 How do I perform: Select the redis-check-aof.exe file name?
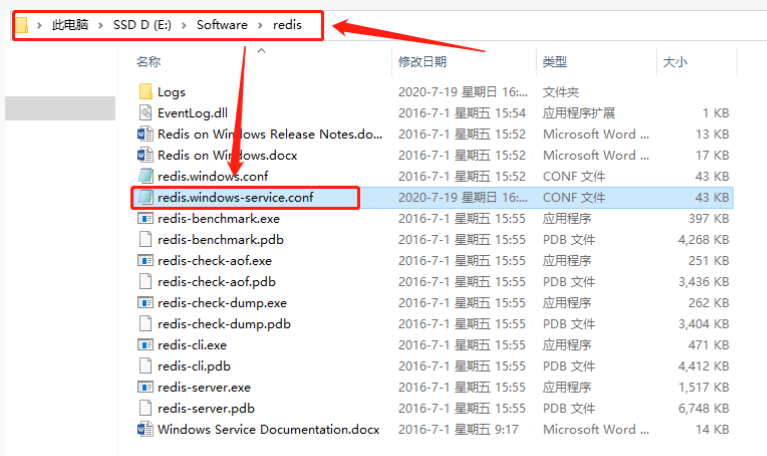[215, 260]
